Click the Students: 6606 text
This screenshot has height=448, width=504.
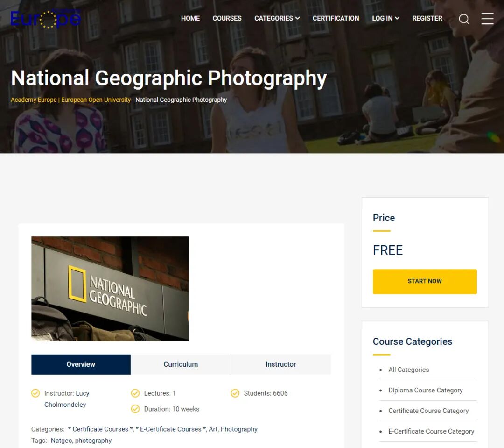point(266,393)
